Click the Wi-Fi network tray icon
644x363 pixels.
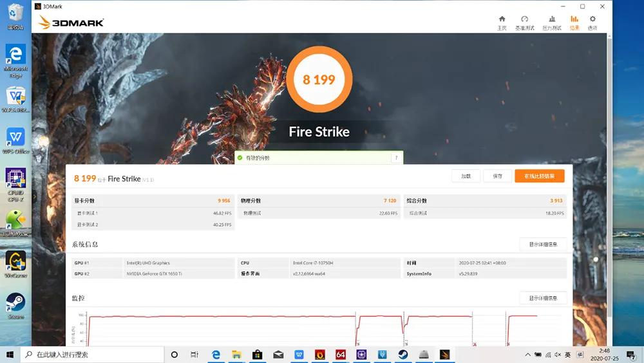(x=548, y=355)
